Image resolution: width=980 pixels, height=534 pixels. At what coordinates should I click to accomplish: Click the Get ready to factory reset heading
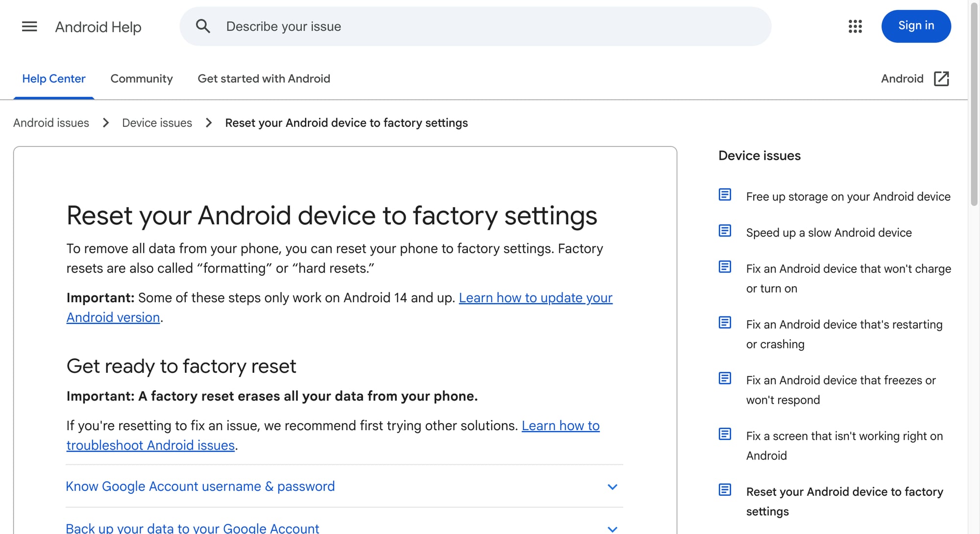coord(181,366)
